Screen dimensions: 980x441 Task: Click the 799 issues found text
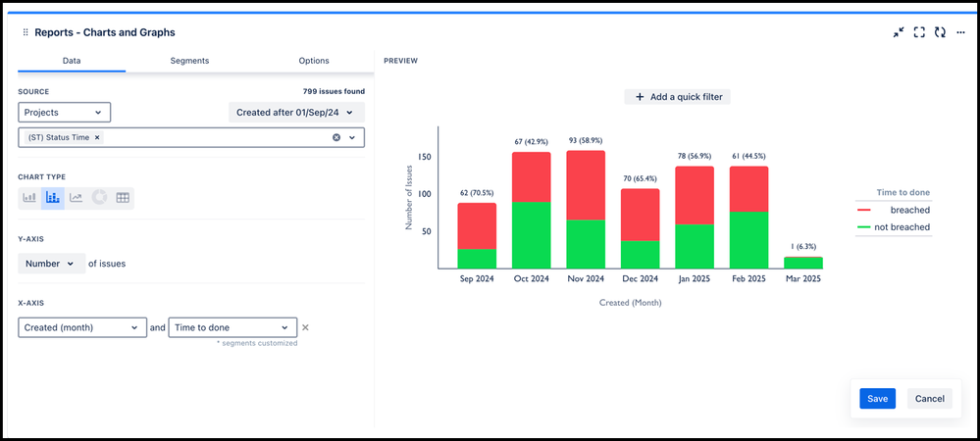click(334, 91)
